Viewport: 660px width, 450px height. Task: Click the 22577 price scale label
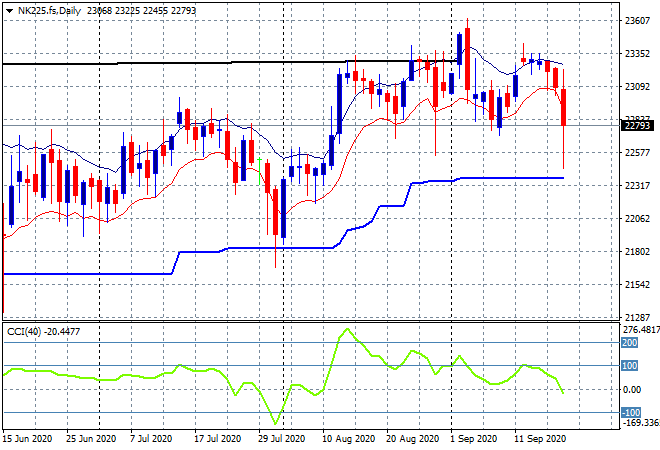(637, 152)
